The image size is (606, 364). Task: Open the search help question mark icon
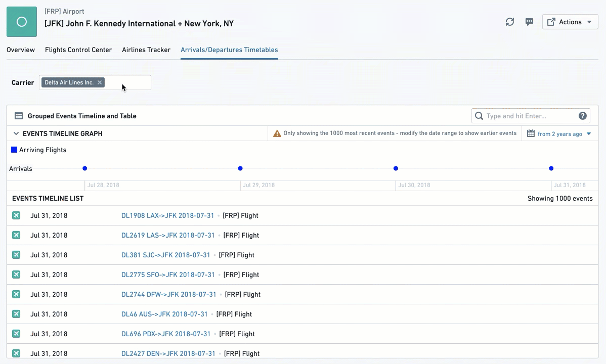click(582, 116)
